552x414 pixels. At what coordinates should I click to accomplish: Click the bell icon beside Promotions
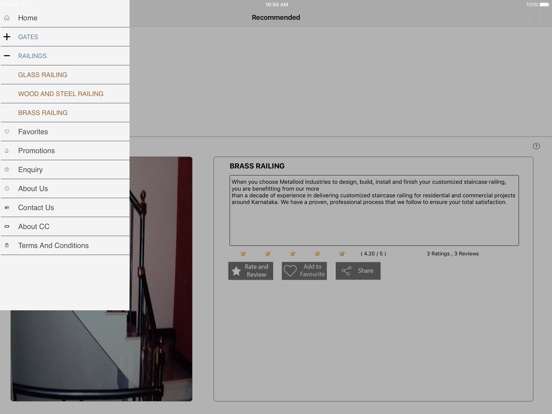(7, 151)
